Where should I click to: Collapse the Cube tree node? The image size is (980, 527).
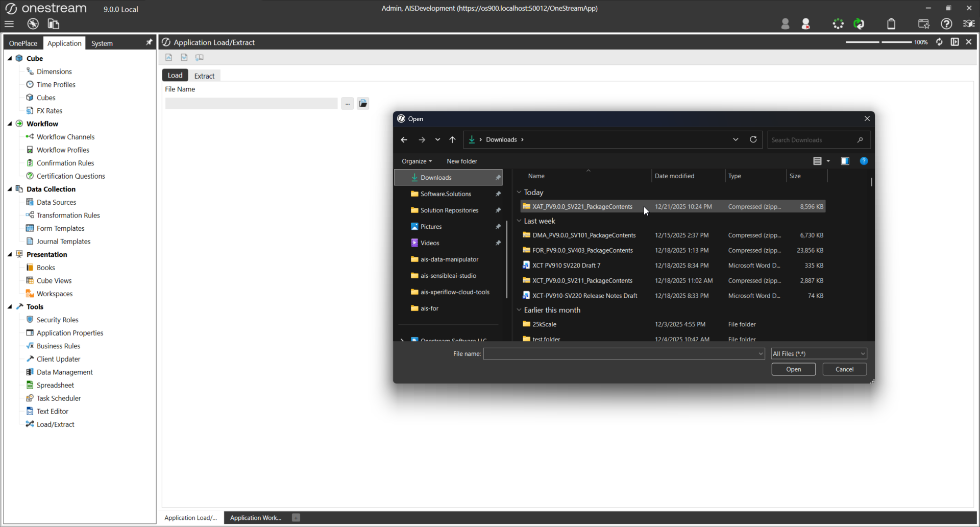(10, 58)
